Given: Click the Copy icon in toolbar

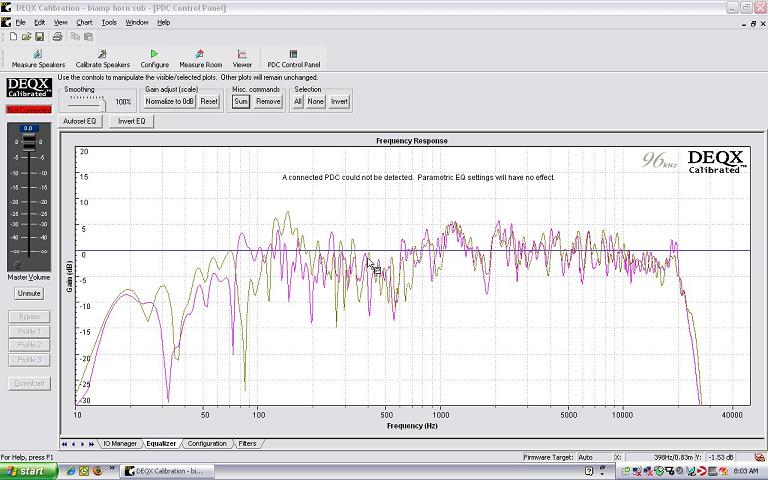Looking at the screenshot, I should pyautogui.click(x=75, y=37).
